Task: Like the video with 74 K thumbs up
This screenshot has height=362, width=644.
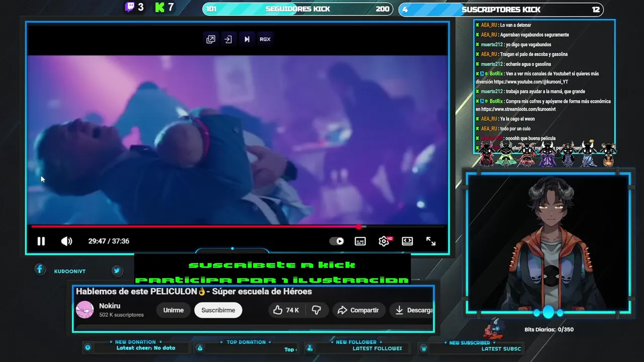Action: click(x=286, y=310)
